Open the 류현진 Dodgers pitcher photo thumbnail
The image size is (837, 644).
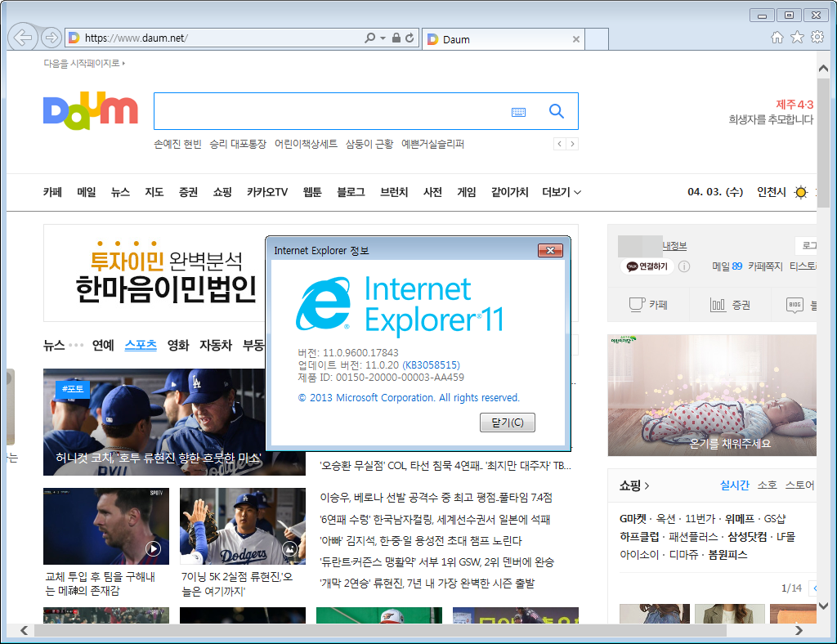pyautogui.click(x=243, y=526)
